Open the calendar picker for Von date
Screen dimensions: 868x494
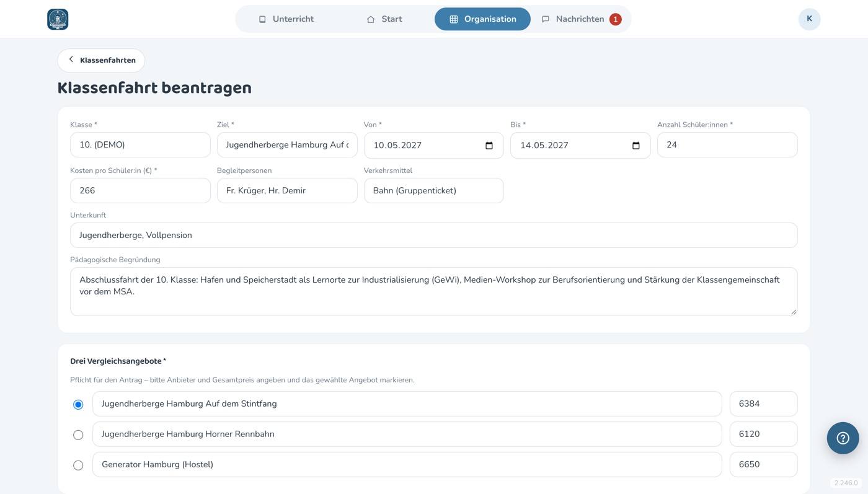[489, 146]
